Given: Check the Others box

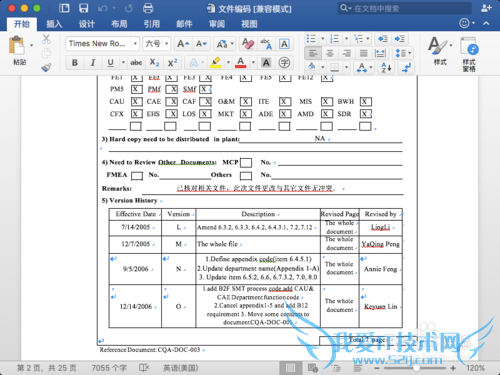Looking at the screenshot, I should pyautogui.click(x=246, y=175).
